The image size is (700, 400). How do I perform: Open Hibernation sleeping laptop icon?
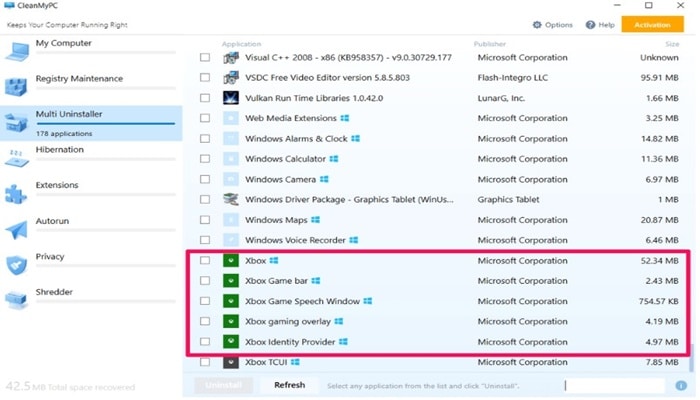pyautogui.click(x=16, y=158)
